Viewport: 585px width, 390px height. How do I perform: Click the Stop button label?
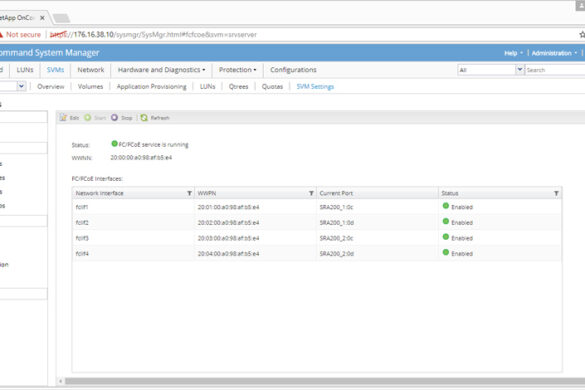(127, 118)
